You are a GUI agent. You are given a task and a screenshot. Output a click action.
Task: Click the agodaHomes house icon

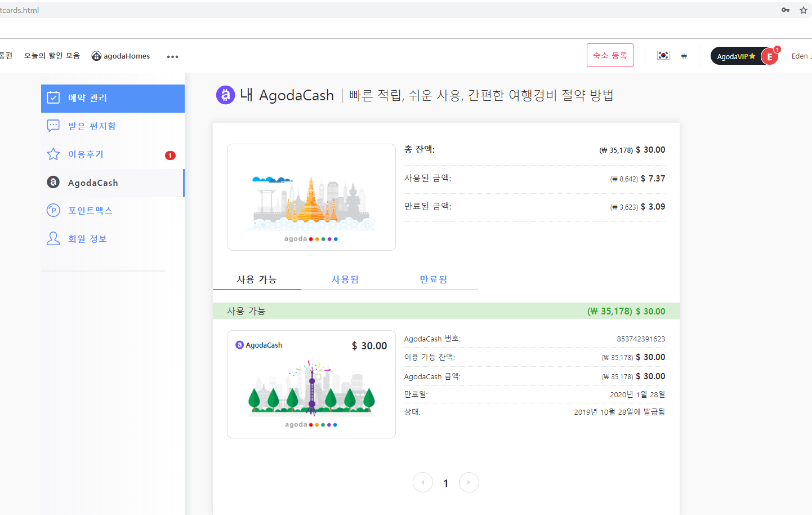coord(96,56)
